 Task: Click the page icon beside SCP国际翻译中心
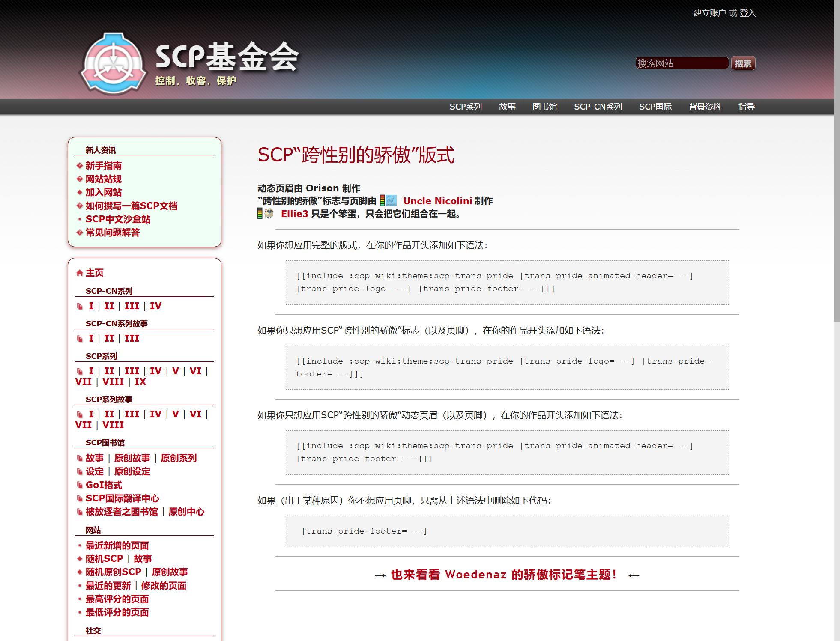[x=80, y=498]
